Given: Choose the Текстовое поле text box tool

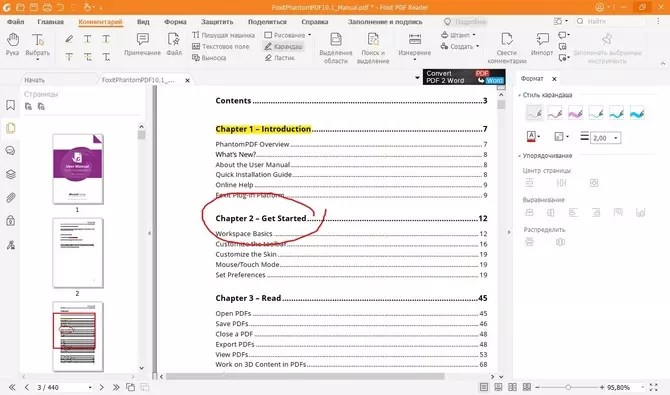Looking at the screenshot, I should coord(220,46).
